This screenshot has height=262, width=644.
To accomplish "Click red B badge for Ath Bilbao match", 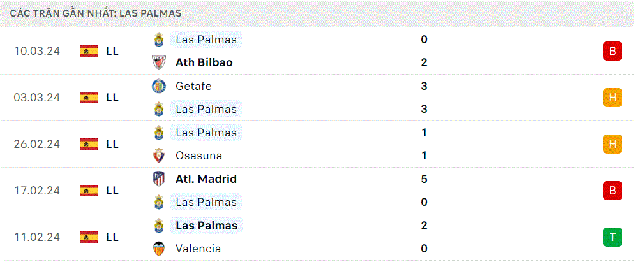I will [612, 51].
